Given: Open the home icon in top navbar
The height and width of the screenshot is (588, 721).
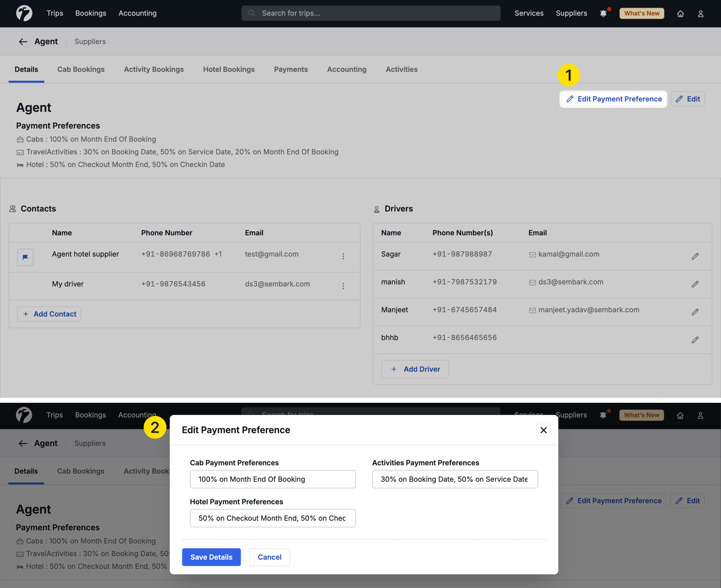Looking at the screenshot, I should pyautogui.click(x=680, y=14).
